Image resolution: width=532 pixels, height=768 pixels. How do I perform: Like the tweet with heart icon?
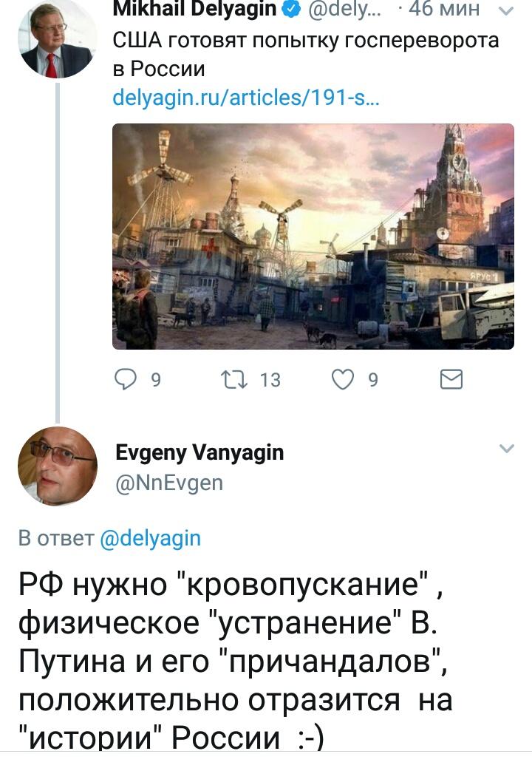(x=343, y=380)
